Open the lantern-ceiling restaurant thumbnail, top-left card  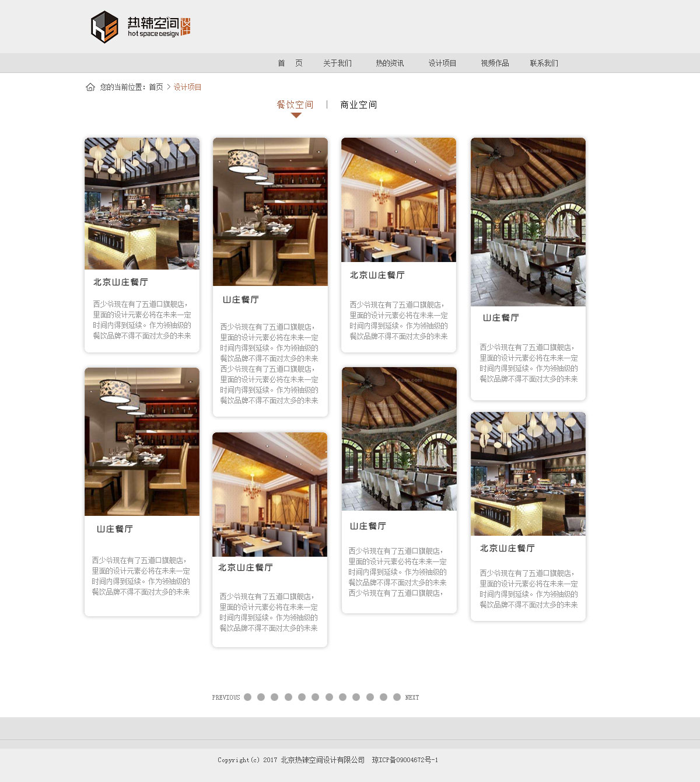142,204
